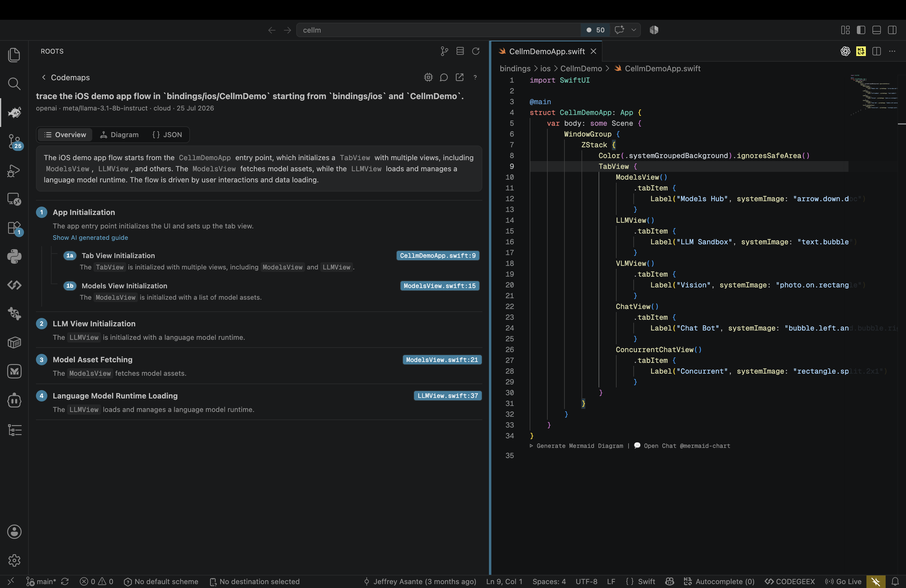This screenshot has width=906, height=588.
Task: Change Spaces: 4 indentation setting
Action: (549, 581)
